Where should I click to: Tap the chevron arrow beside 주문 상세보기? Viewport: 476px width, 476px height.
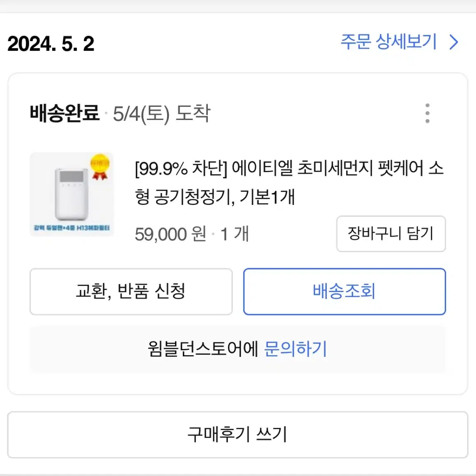tap(453, 42)
